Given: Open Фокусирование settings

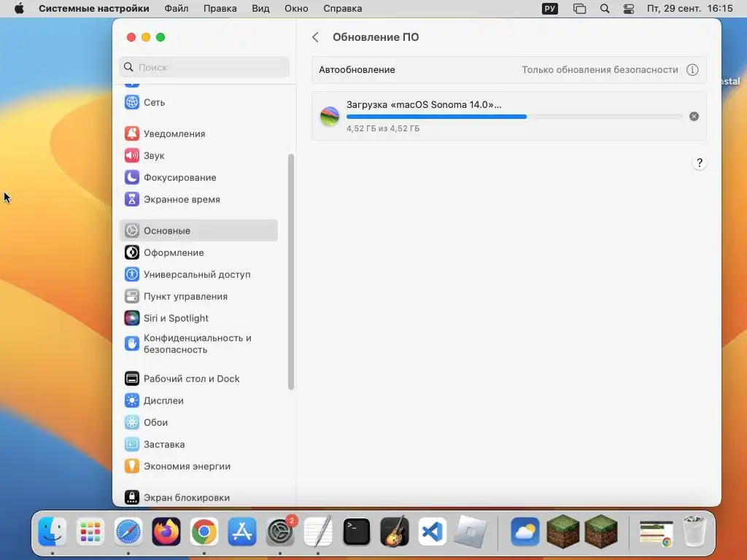Looking at the screenshot, I should pyautogui.click(x=198, y=178).
